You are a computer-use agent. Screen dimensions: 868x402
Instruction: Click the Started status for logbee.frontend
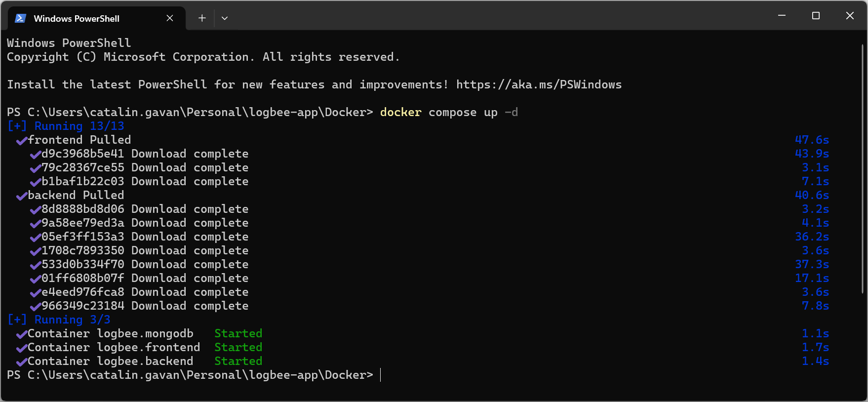[238, 347]
